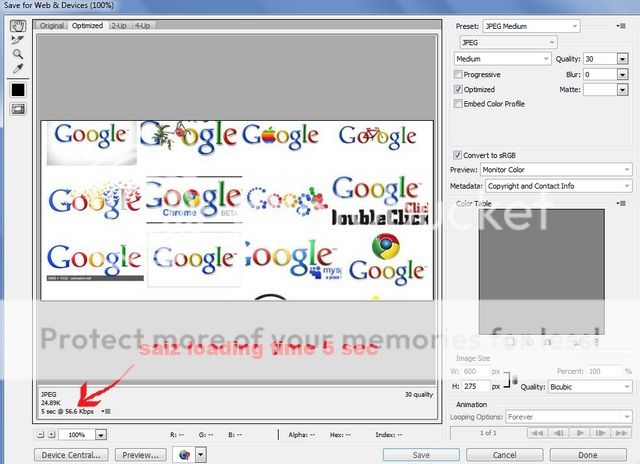Toggle slices visibility icon
The width and height of the screenshot is (640, 464).
[x=17, y=109]
